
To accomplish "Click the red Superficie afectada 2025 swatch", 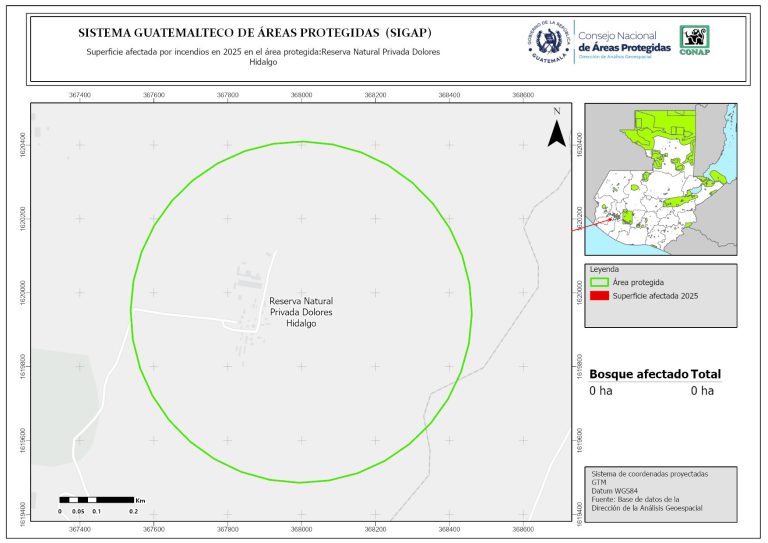I will pyautogui.click(x=599, y=296).
